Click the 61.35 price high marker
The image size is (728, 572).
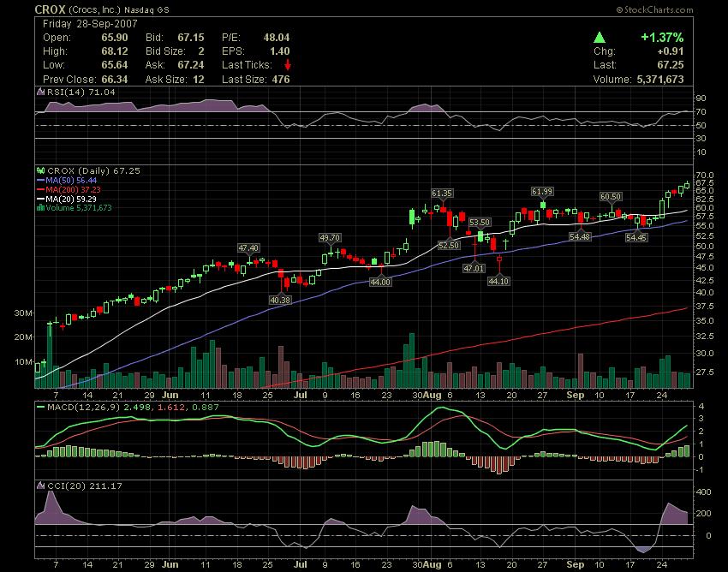click(442, 194)
